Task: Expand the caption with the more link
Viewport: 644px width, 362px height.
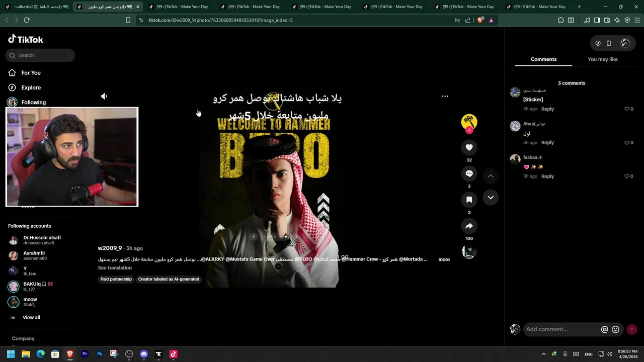Action: click(x=444, y=259)
